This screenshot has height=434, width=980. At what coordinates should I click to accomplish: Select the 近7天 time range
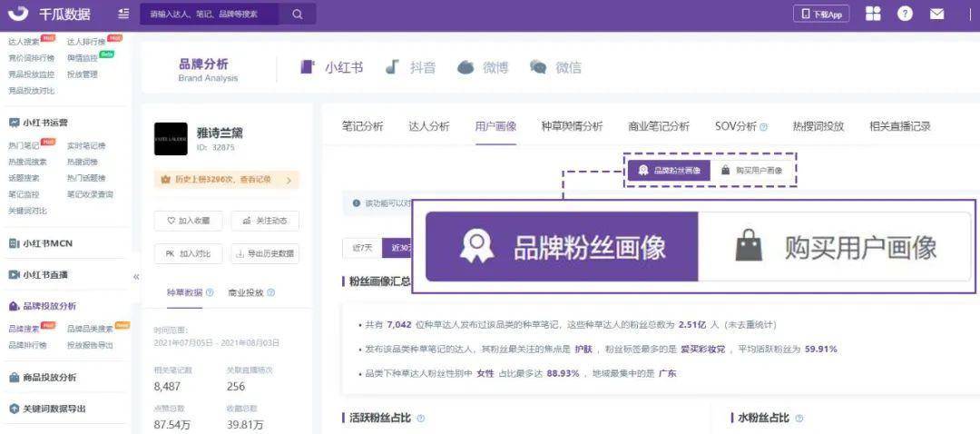click(362, 247)
